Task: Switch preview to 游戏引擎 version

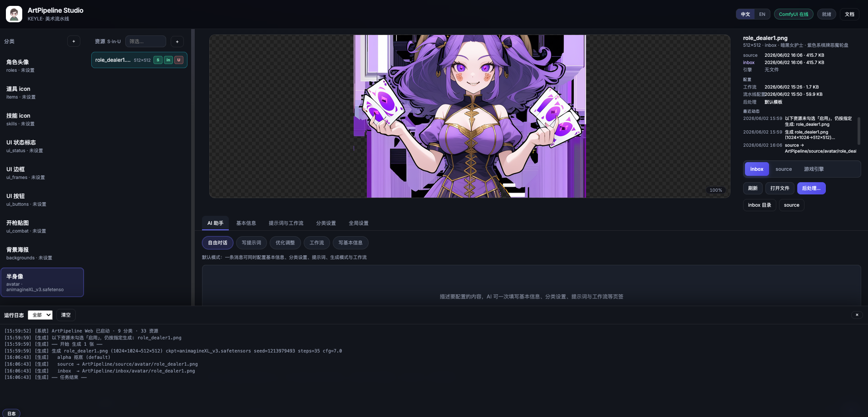Action: 814,169
